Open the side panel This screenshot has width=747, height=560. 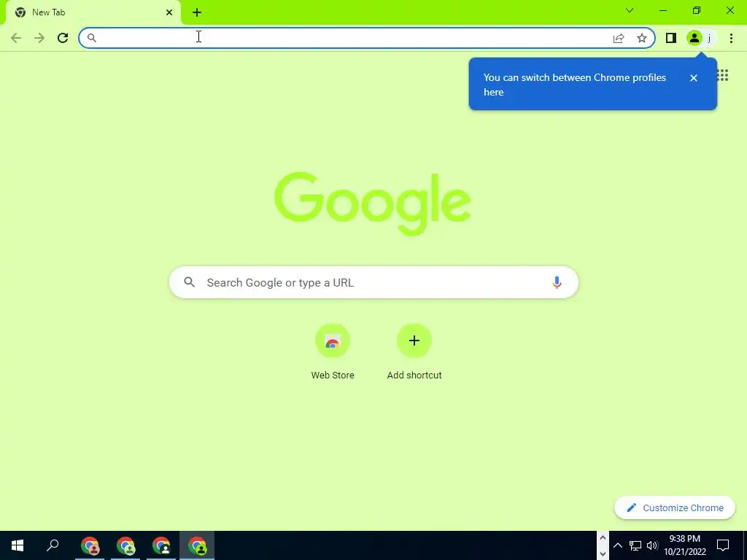click(x=671, y=38)
